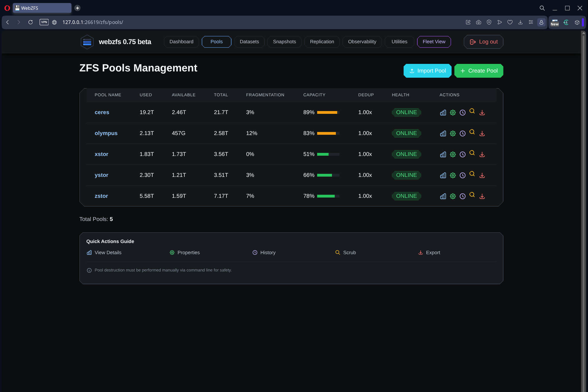Click the Log out button
This screenshot has width=588, height=392.
(483, 42)
